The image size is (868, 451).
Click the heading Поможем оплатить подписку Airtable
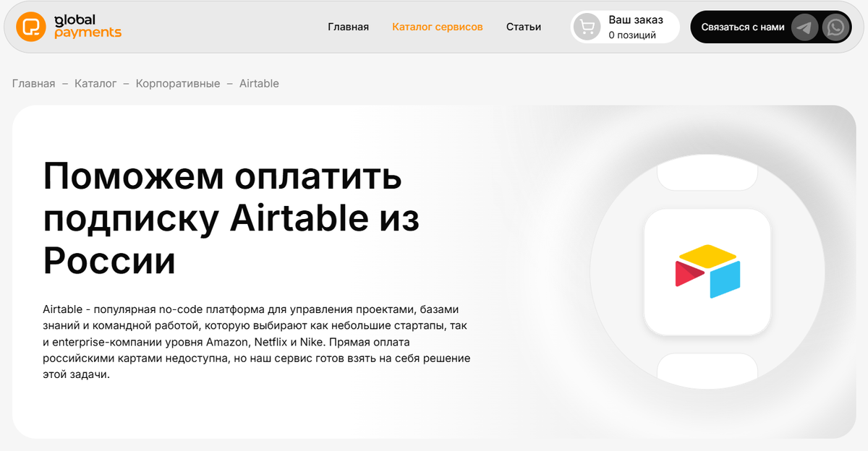(231, 218)
